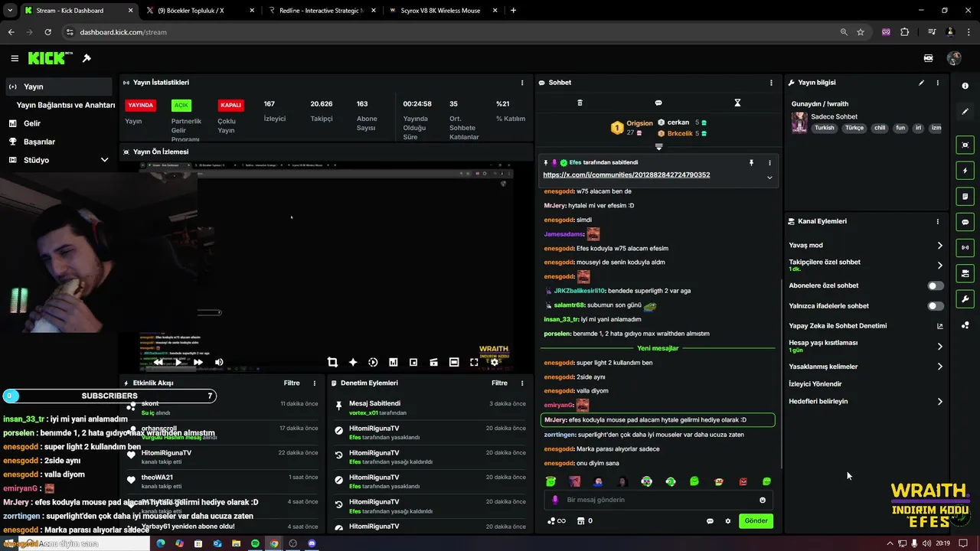Expand Yasaklanmış kelimeler option
The width and height of the screenshot is (980, 551).
point(939,367)
